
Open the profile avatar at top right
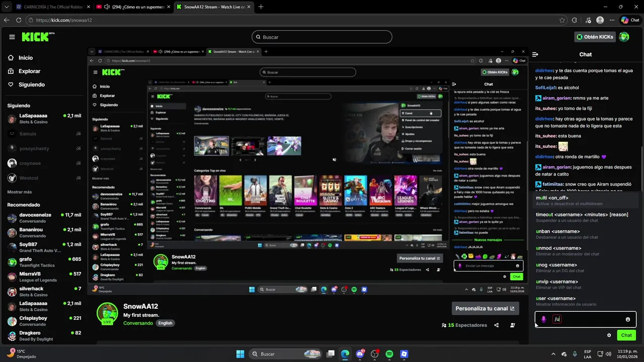(x=624, y=37)
